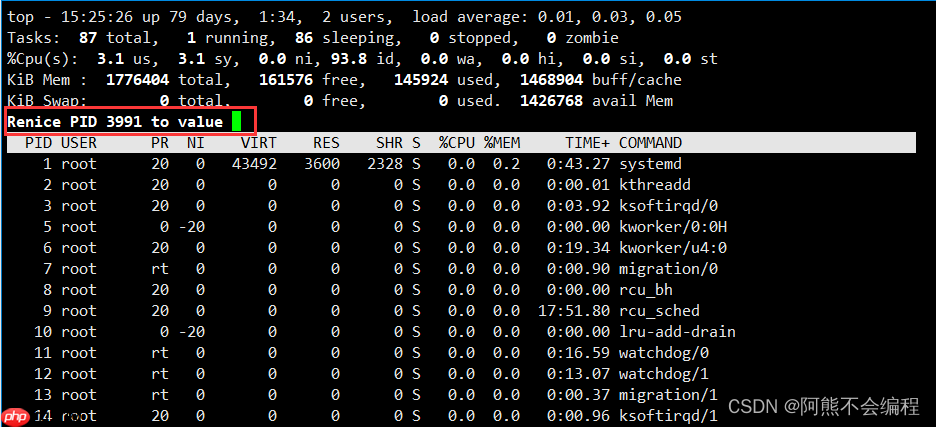Screen dimensions: 936x427
Task: Select the 'Renice PID 3991 to value' prompt text
Action: [x=115, y=122]
